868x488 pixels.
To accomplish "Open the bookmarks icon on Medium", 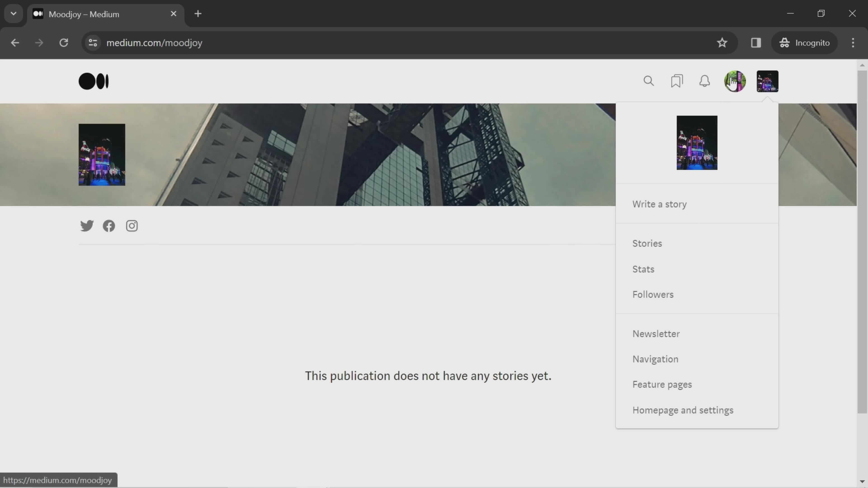I will (x=677, y=81).
